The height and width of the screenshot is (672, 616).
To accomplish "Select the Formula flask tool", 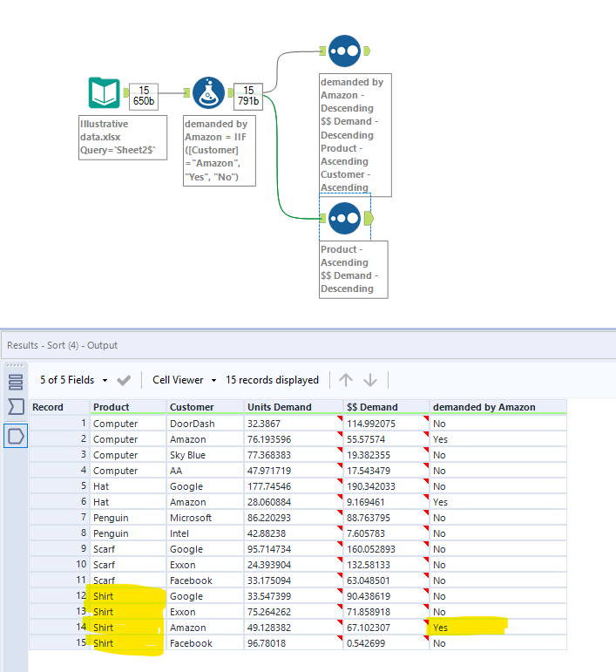I will click(x=208, y=92).
